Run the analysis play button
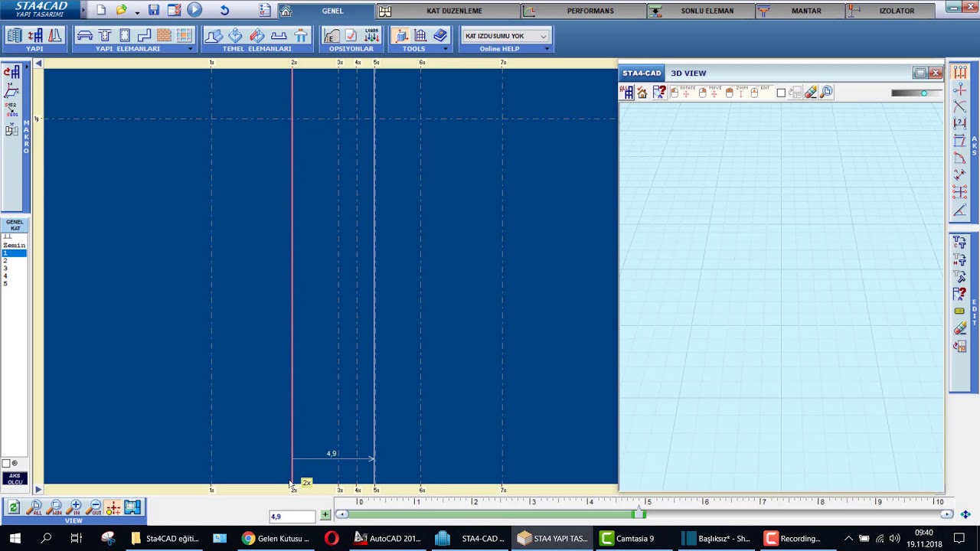This screenshot has width=980, height=551. point(194,10)
